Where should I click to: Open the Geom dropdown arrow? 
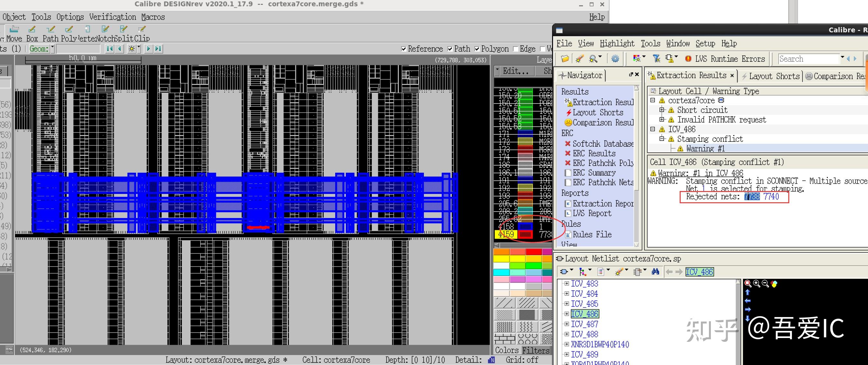53,49
